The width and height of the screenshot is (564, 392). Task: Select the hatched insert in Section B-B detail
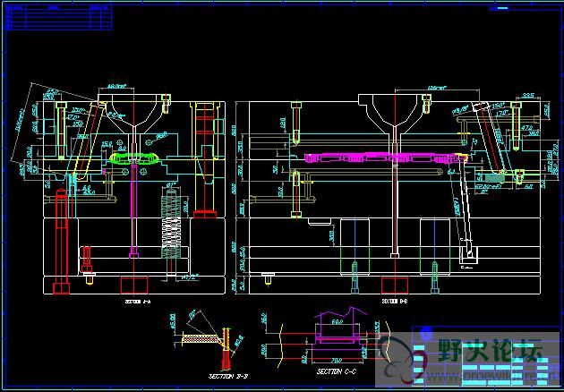(x=201, y=338)
